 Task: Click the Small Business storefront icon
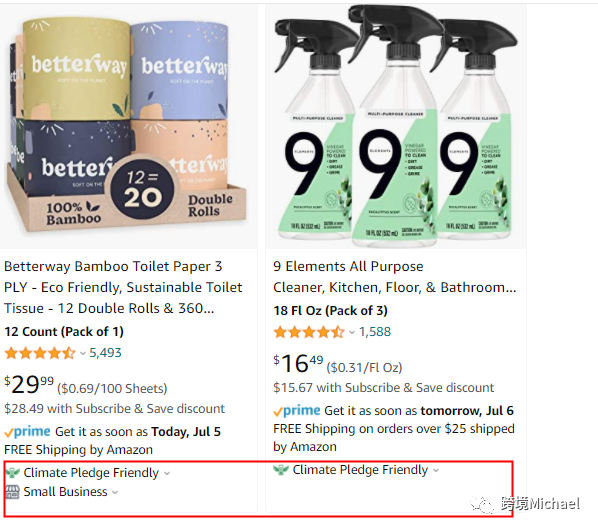tap(13, 492)
